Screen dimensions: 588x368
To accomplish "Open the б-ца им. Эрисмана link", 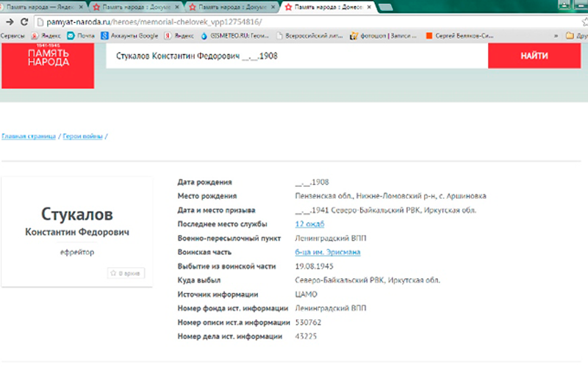I will coord(327,252).
